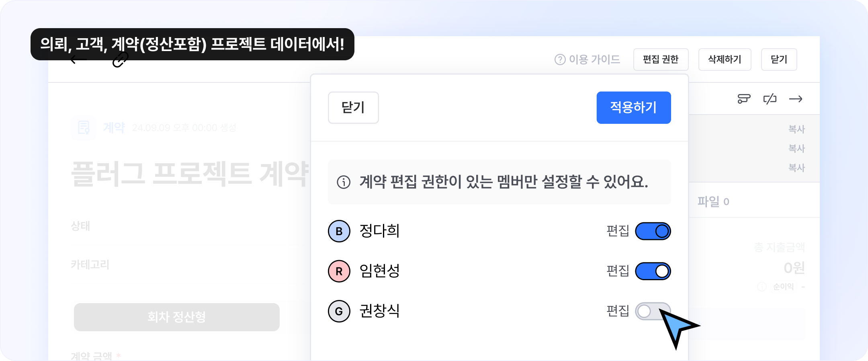Click the back arrow icon

pyautogui.click(x=79, y=60)
